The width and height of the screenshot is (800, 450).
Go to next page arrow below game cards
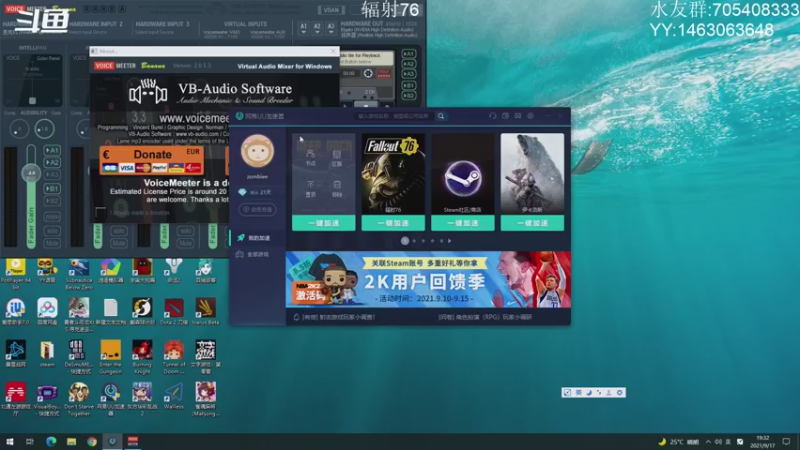(449, 241)
